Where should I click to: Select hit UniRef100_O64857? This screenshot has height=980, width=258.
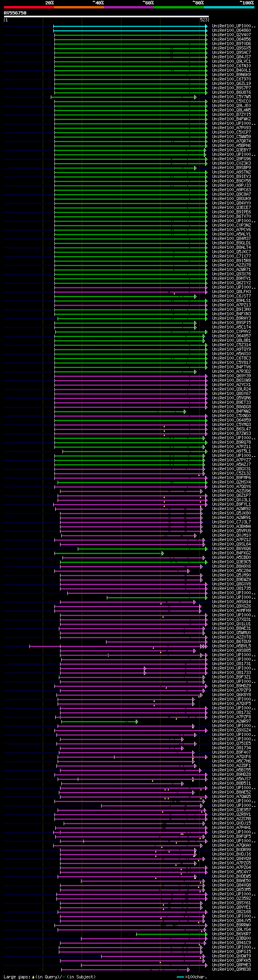click(231, 336)
